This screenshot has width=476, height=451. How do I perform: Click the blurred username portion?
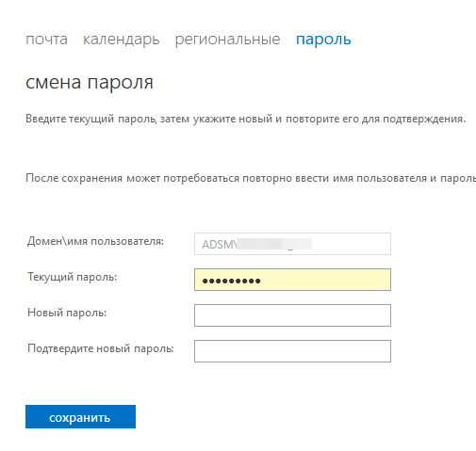pyautogui.click(x=274, y=244)
